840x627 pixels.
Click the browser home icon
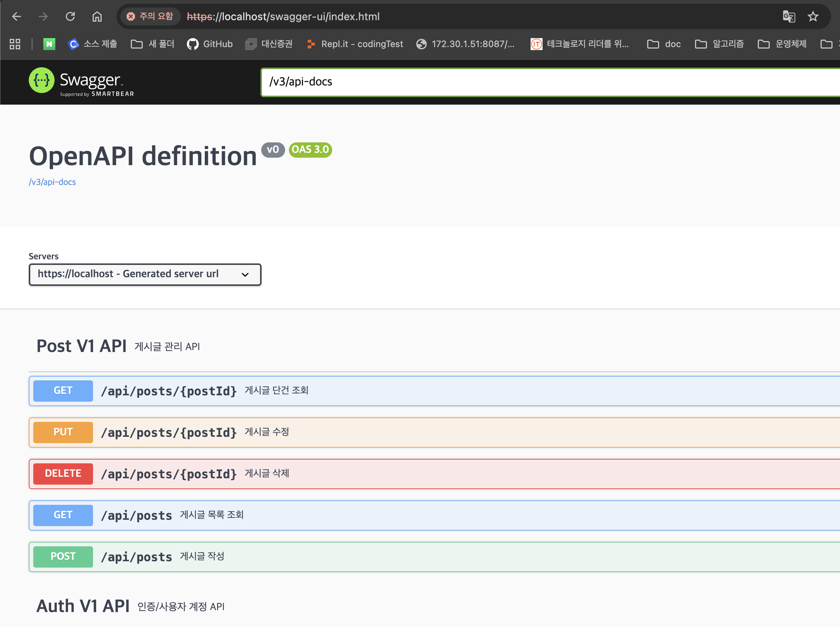tap(97, 16)
